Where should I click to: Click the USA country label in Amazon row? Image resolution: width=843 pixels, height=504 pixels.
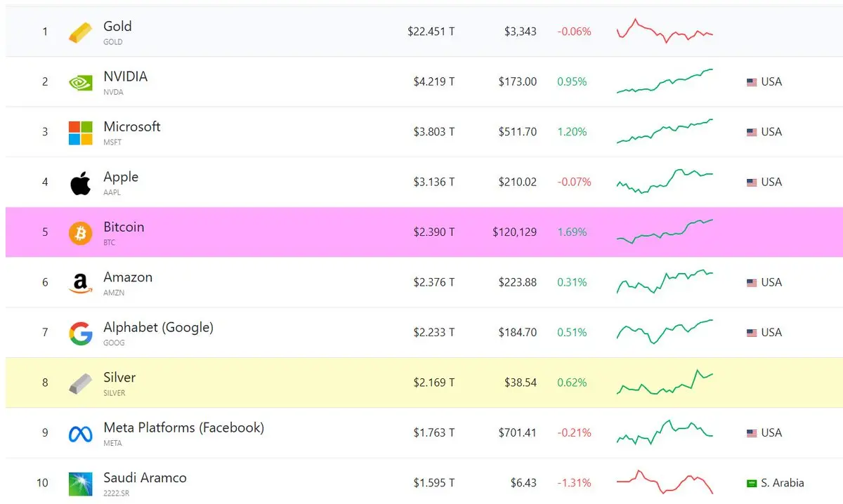point(771,283)
